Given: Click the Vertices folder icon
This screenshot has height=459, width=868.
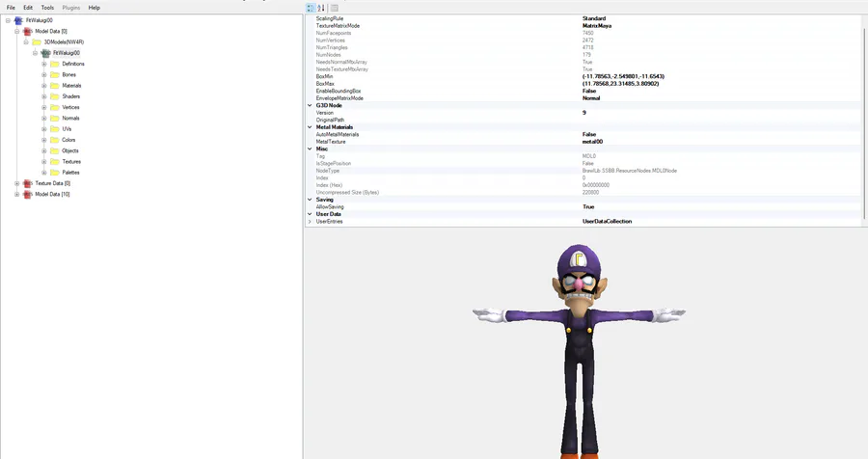Looking at the screenshot, I should click(55, 107).
